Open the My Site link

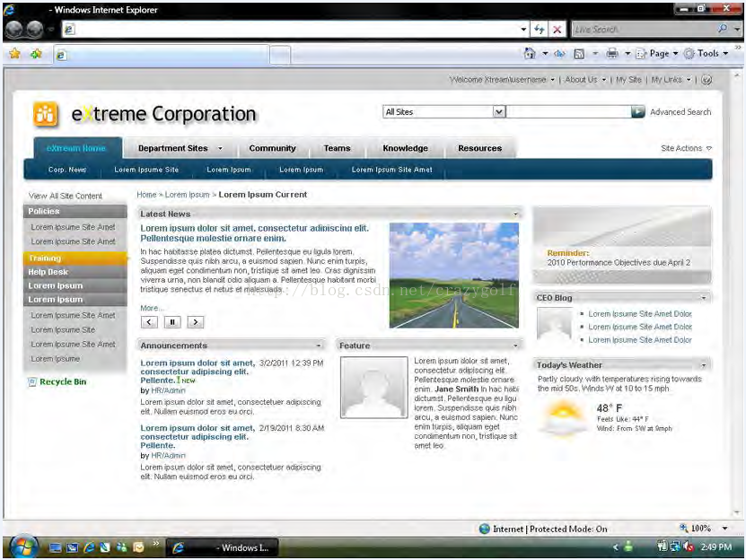click(x=628, y=80)
